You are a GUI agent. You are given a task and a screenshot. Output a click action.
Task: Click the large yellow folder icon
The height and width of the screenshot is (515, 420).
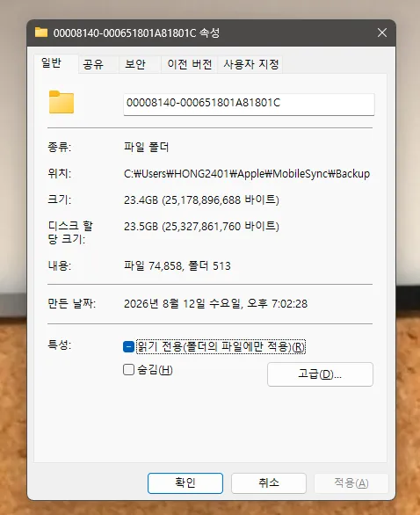point(62,102)
